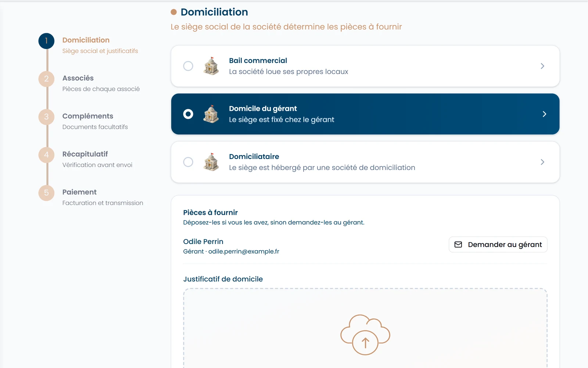Click 'Documents facultatifs' subtitle

pos(95,127)
